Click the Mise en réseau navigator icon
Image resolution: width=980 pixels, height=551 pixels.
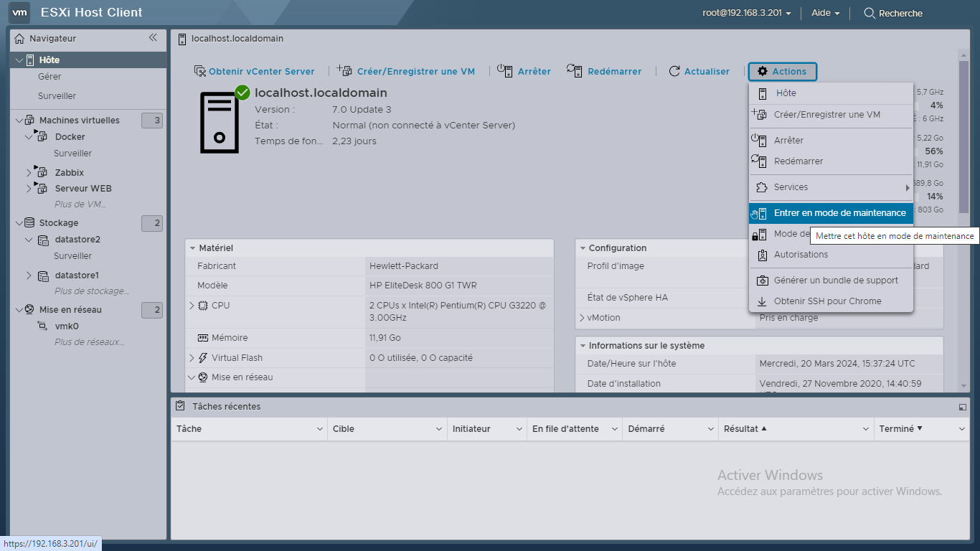29,309
